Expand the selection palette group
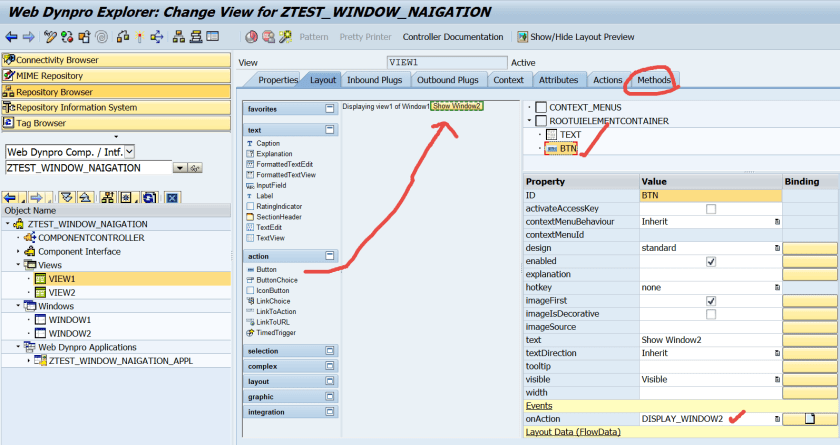Image resolution: width=840 pixels, height=445 pixels. coord(329,351)
